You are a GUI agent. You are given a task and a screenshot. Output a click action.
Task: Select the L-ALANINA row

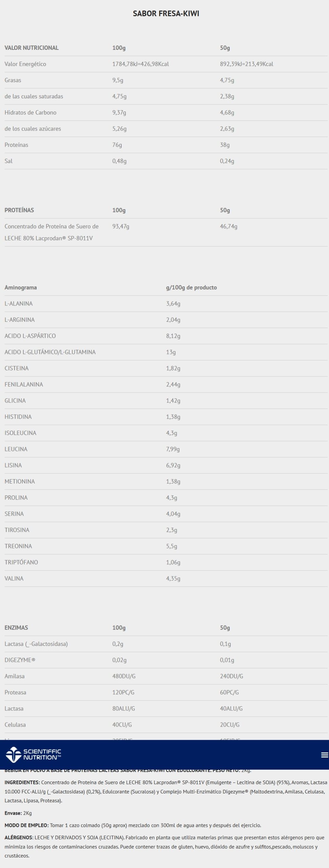[19, 304]
